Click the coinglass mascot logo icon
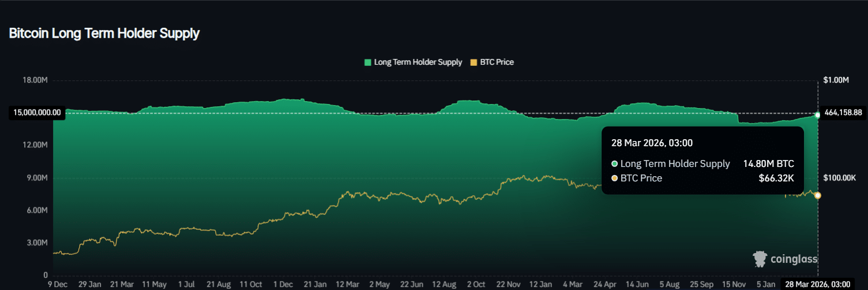The image size is (868, 290). pos(760,259)
